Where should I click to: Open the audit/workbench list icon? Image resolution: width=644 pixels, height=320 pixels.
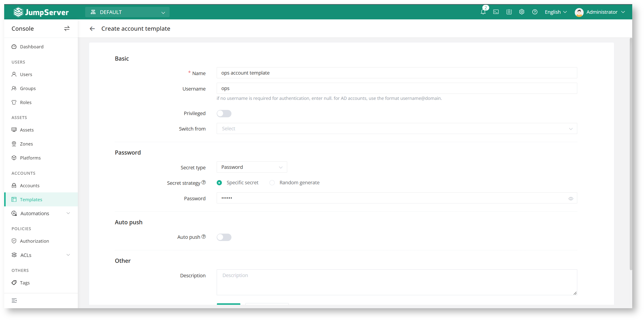coord(509,12)
